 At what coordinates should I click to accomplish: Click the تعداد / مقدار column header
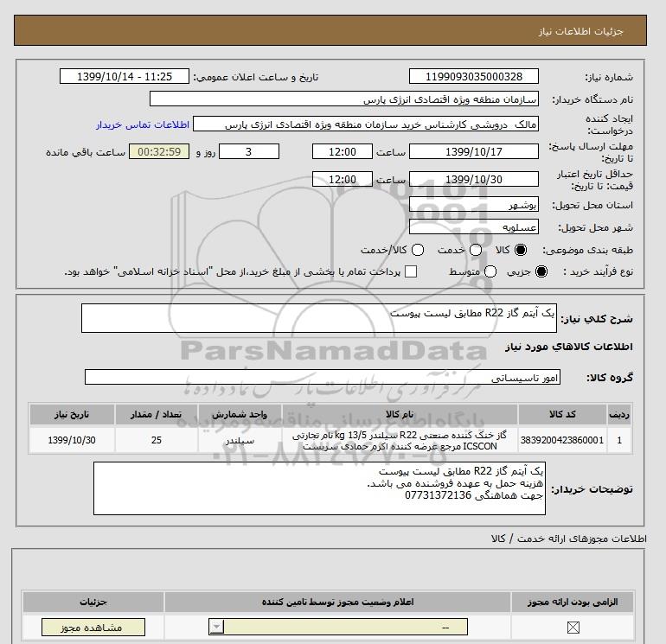coord(157,414)
